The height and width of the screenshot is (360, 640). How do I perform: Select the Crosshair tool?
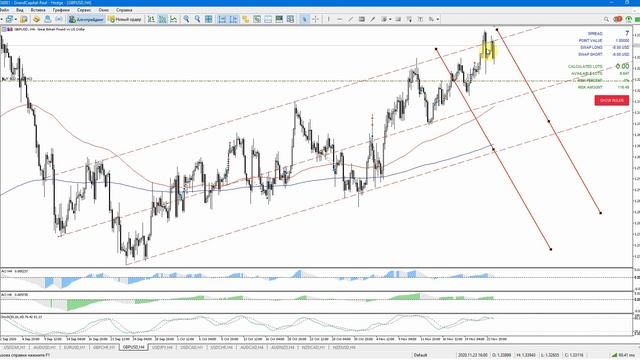click(x=315, y=19)
